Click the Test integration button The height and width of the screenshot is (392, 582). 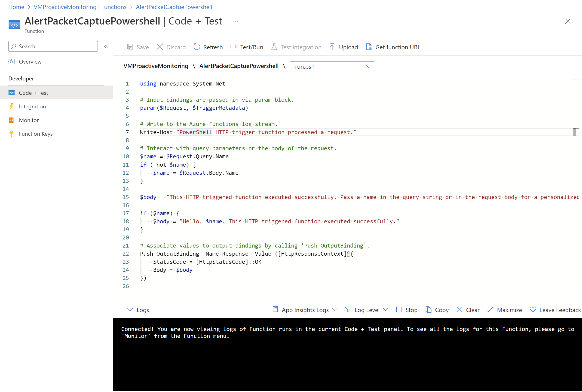point(297,47)
